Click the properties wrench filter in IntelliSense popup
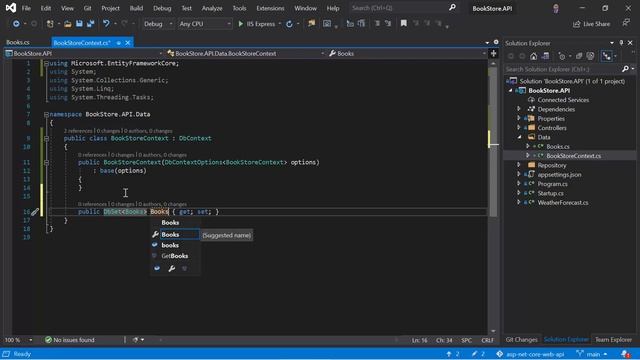 pyautogui.click(x=171, y=268)
